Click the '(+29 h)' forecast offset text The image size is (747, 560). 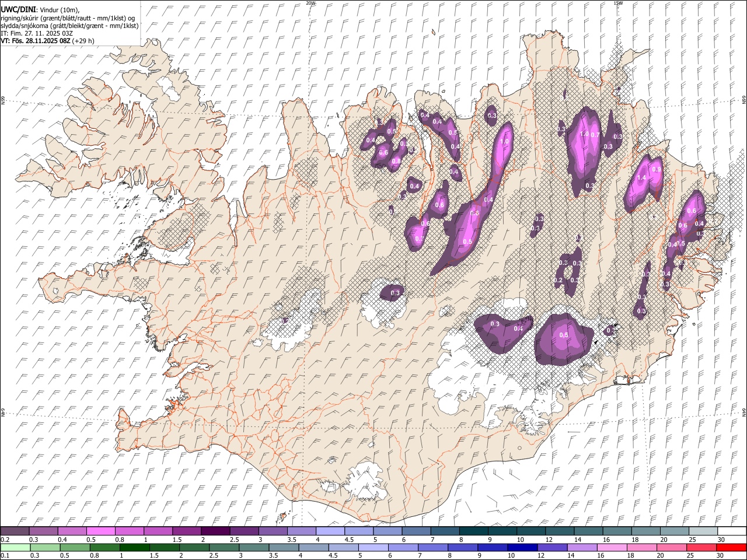83,41
